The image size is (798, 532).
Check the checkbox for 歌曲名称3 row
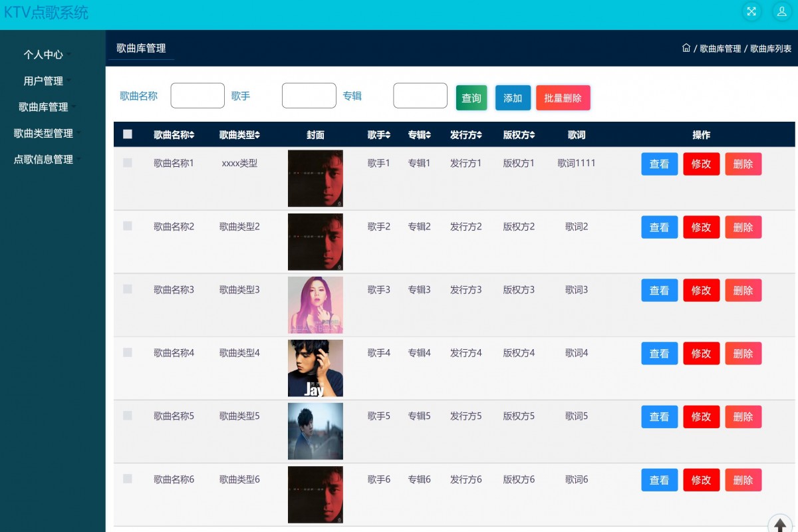pyautogui.click(x=127, y=289)
